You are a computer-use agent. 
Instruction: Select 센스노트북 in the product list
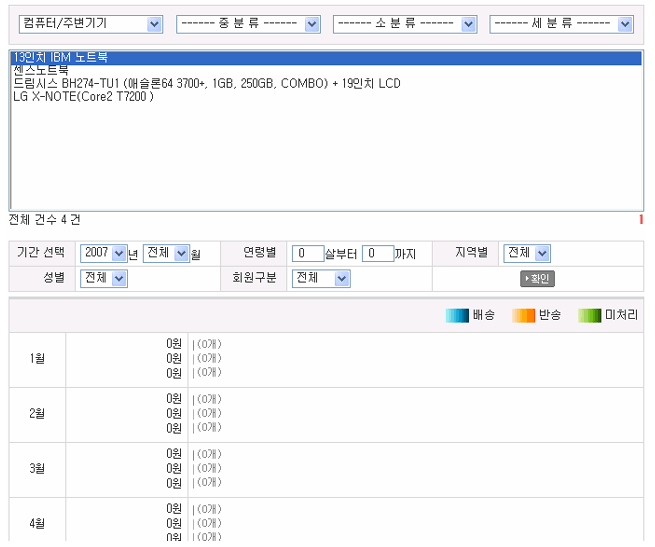click(41, 71)
